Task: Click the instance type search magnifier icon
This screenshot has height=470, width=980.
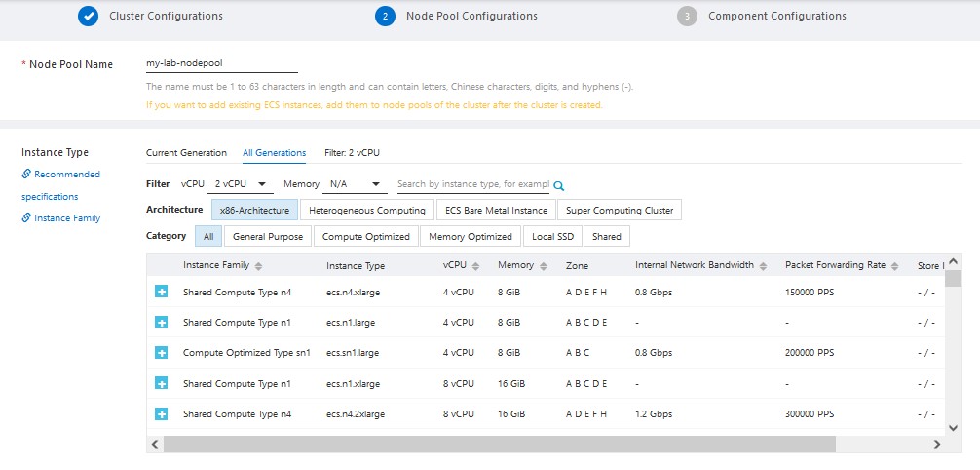Action: [x=559, y=185]
